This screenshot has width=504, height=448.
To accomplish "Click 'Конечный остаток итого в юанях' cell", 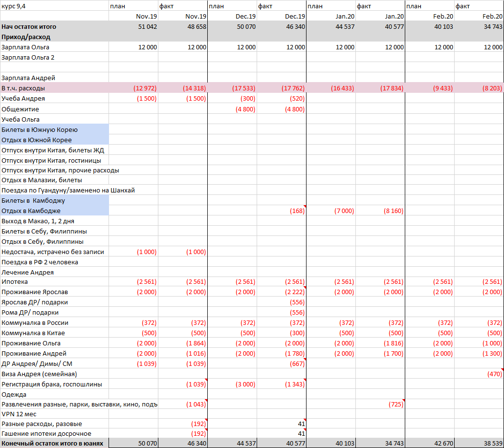I will 54,443.
